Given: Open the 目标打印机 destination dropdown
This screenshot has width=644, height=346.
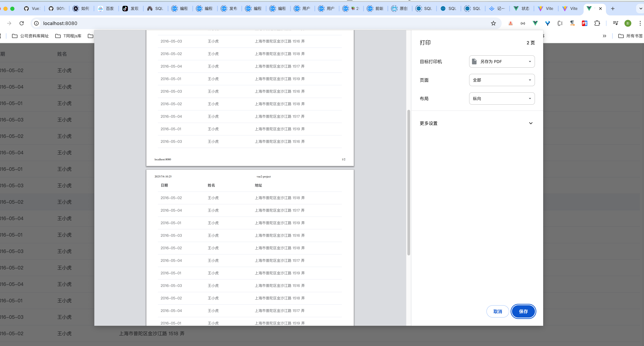Looking at the screenshot, I should 502,61.
